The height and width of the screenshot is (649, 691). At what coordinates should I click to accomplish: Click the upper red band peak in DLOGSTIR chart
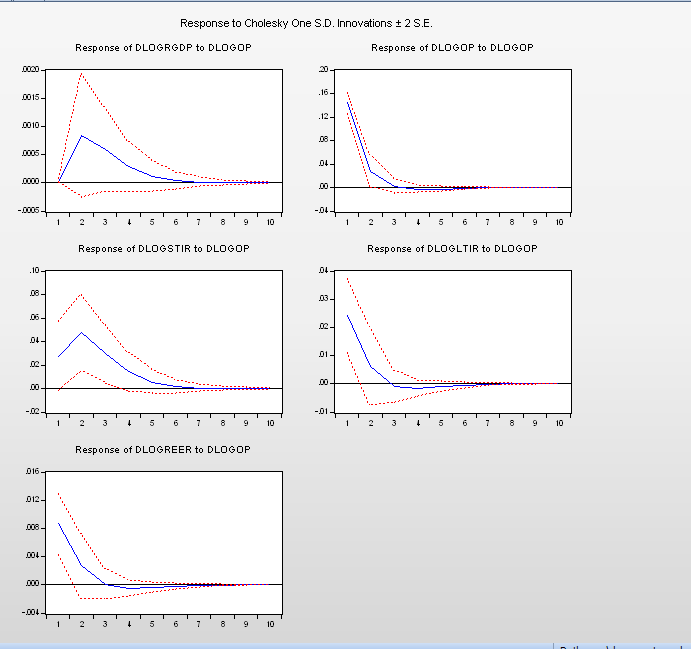[x=82, y=294]
